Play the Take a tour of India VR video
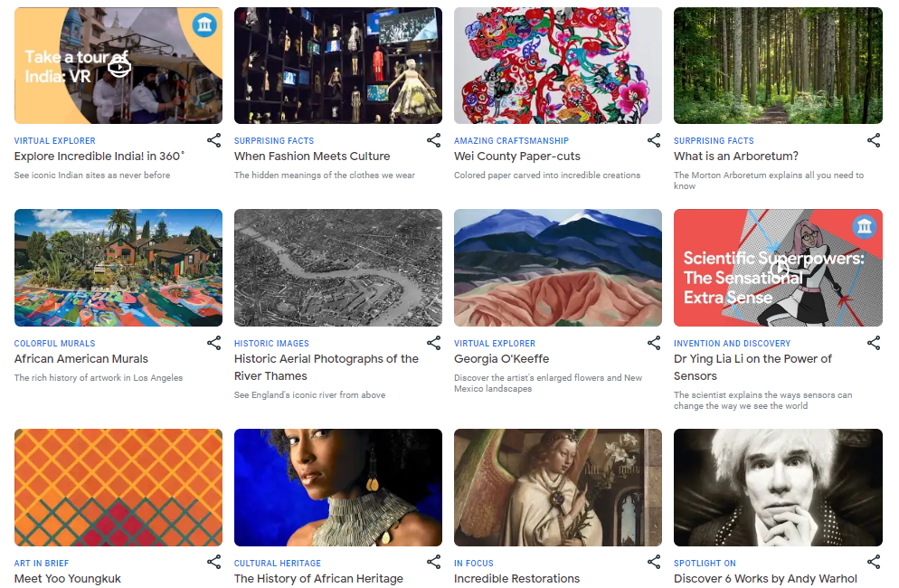899x588 pixels. pyautogui.click(x=119, y=67)
